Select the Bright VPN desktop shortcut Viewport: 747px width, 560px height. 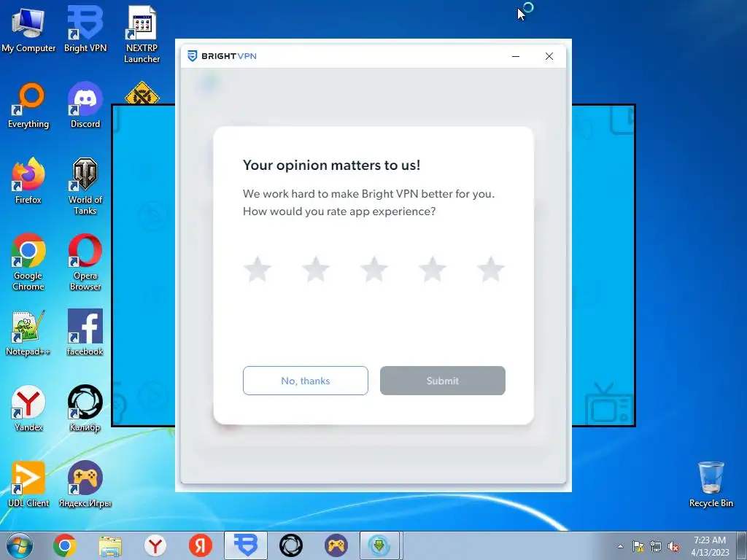[85, 29]
